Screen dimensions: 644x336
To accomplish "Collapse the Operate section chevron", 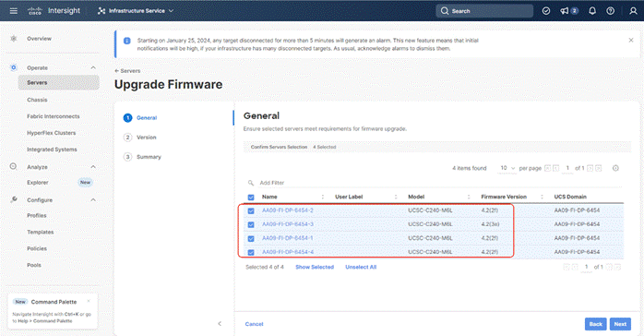I will [x=93, y=67].
